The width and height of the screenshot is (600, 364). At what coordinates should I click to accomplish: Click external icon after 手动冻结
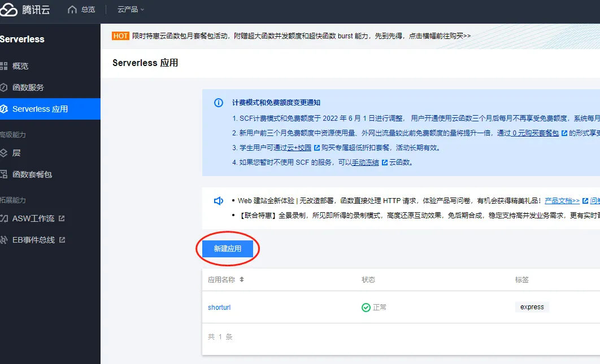tap(385, 163)
